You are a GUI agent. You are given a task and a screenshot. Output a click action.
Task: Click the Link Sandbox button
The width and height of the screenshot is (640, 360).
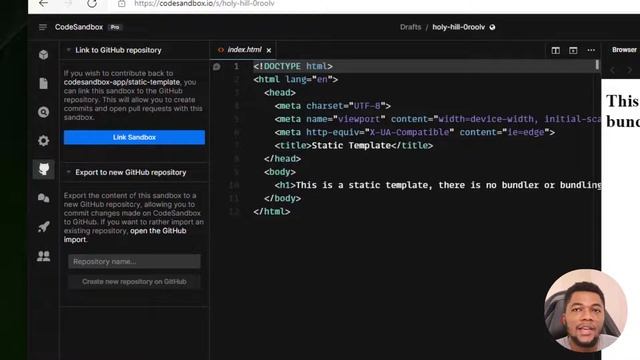click(x=134, y=137)
